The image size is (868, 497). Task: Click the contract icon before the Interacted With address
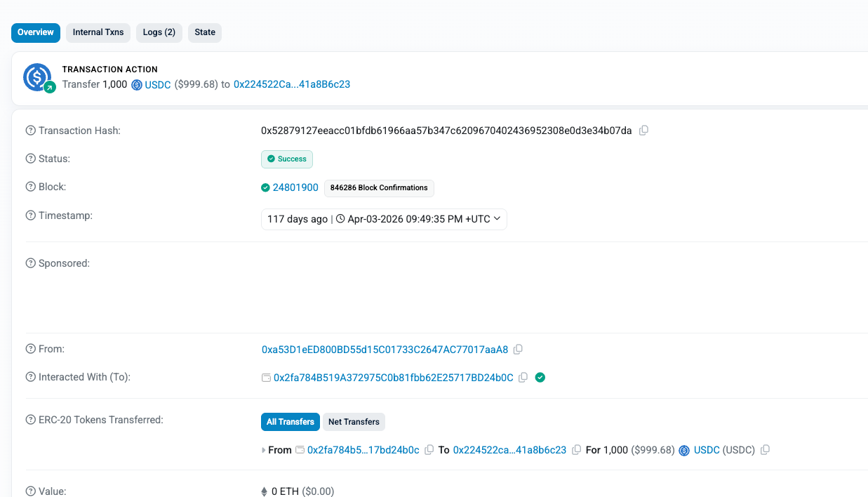[x=266, y=378]
